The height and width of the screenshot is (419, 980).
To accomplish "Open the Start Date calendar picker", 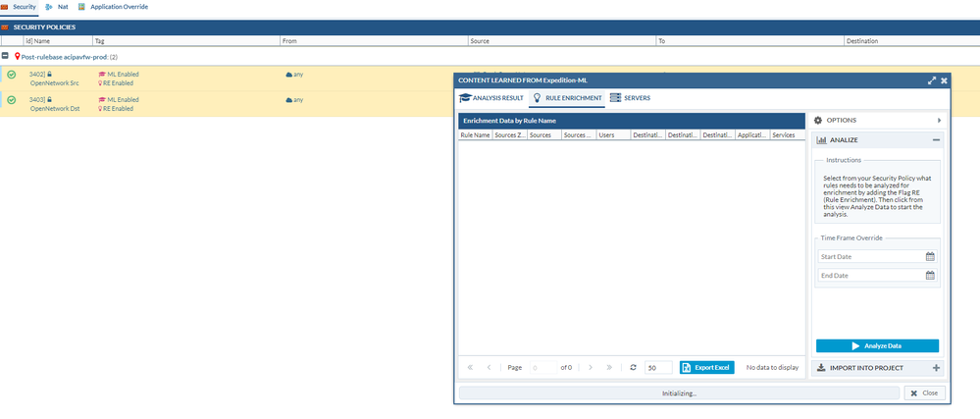I will click(x=930, y=256).
